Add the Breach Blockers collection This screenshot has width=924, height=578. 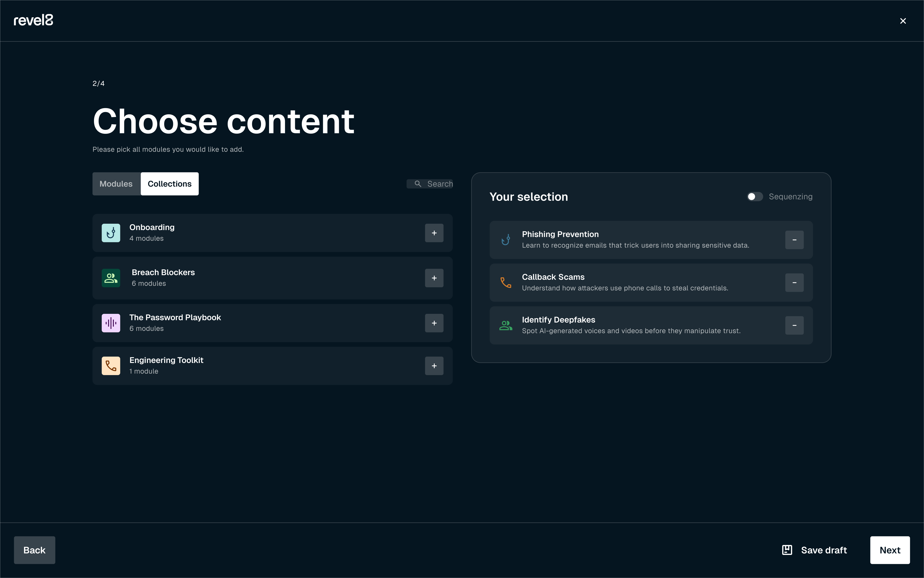pos(434,278)
